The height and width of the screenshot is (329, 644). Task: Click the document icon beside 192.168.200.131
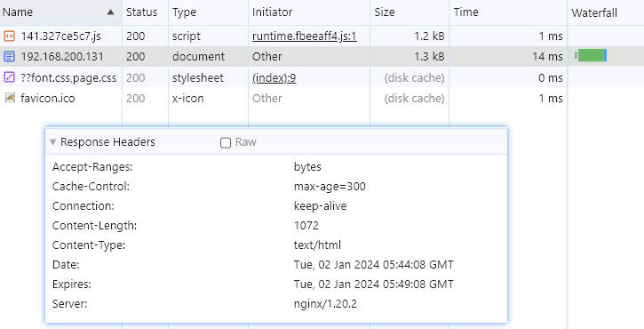point(9,56)
